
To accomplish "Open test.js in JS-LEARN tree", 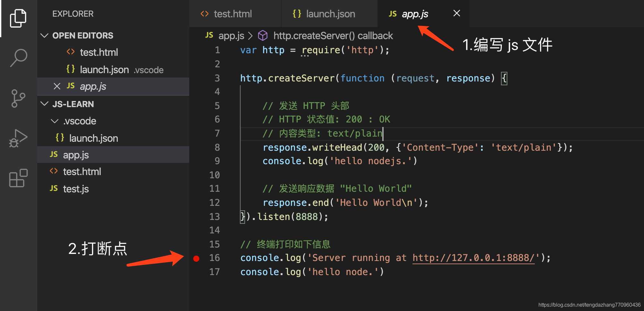I will (113, 189).
